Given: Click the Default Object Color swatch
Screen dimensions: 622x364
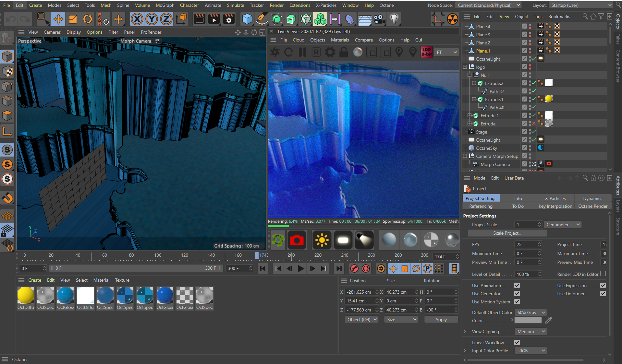Looking at the screenshot, I should tap(528, 321).
